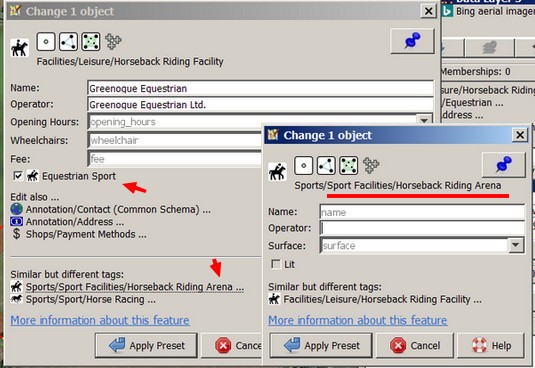Click the address icon beside Annotation/Address
Screen dimensions: 535x368
(16, 222)
